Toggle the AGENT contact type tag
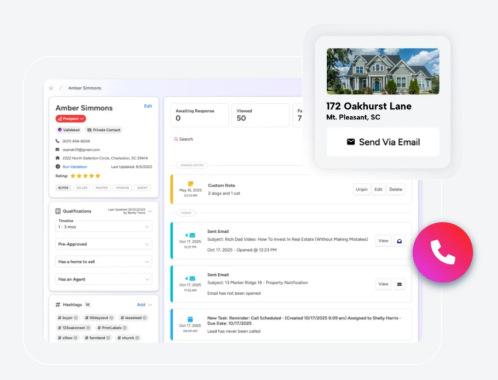Screen dimensions: 498x380 coord(142,188)
